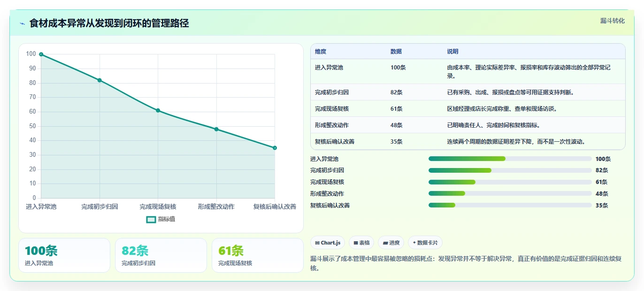Click the 完成初步归因 progress bar

(x=510, y=170)
